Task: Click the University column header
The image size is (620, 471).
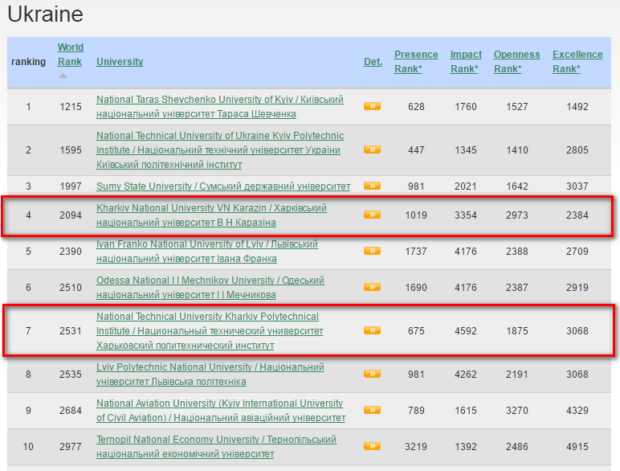Action: point(119,62)
